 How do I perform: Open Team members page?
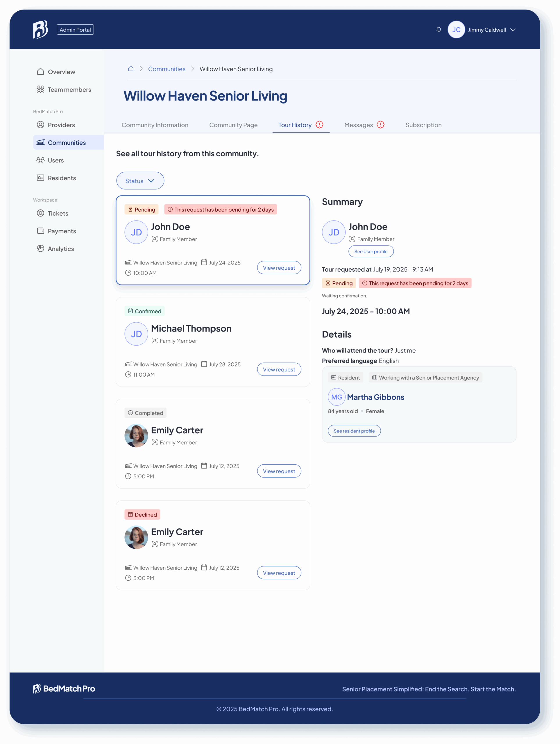[69, 90]
